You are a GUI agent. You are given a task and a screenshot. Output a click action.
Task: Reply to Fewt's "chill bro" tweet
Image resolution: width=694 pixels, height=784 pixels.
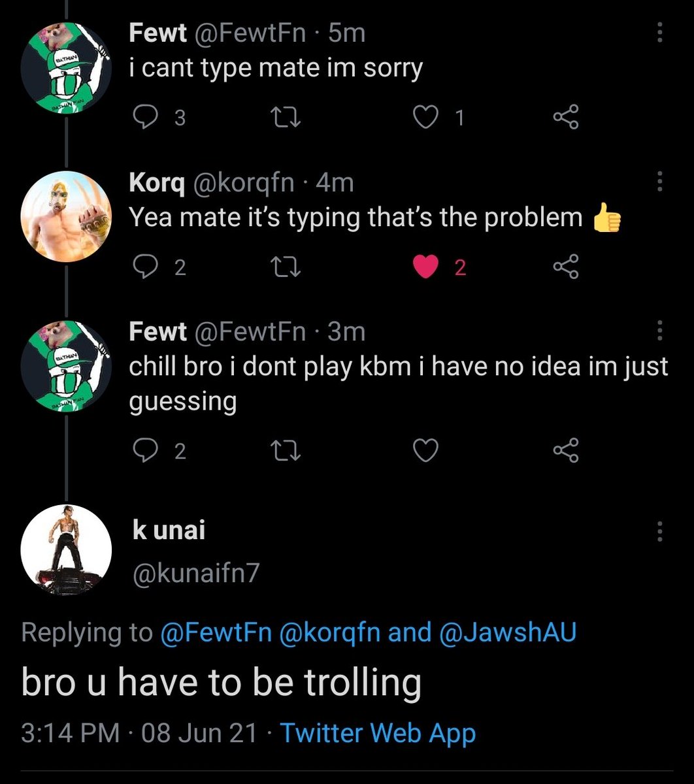click(142, 451)
